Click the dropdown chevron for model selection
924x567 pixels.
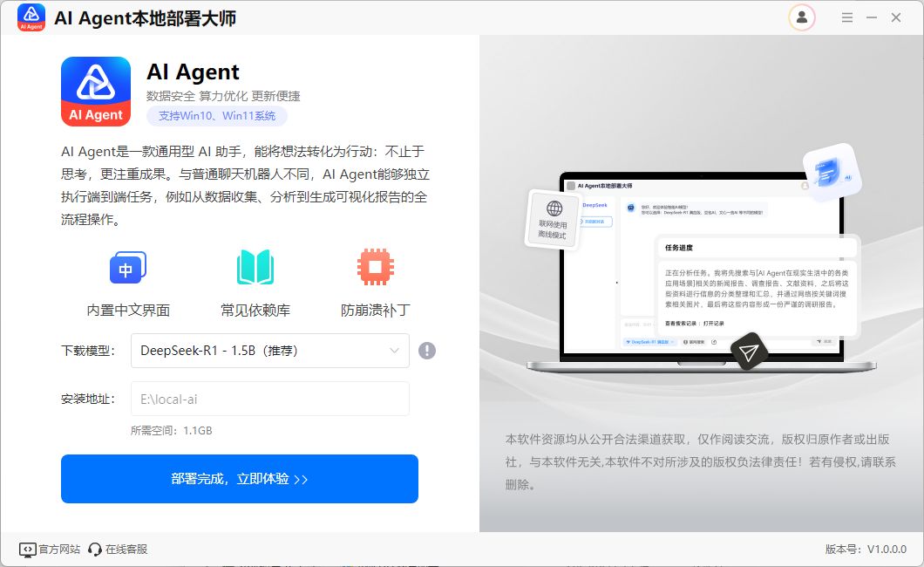pos(394,351)
